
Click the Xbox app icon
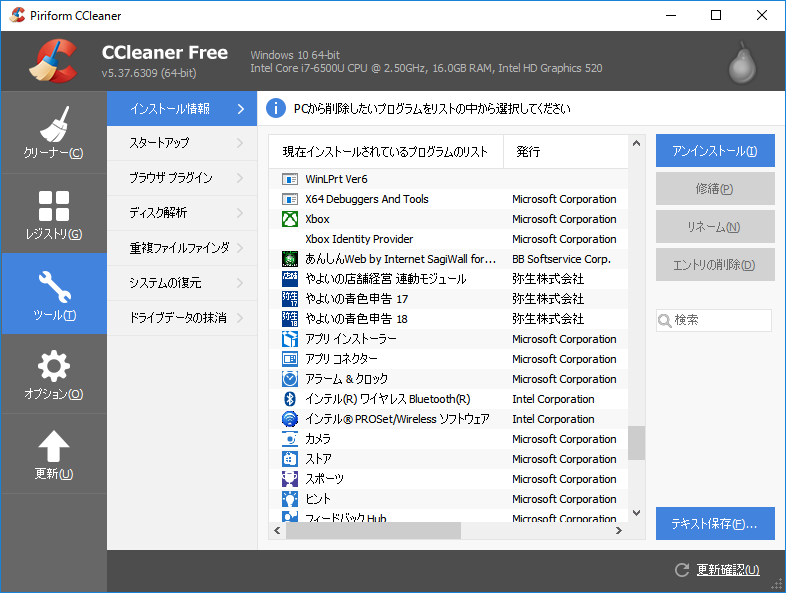pos(290,219)
